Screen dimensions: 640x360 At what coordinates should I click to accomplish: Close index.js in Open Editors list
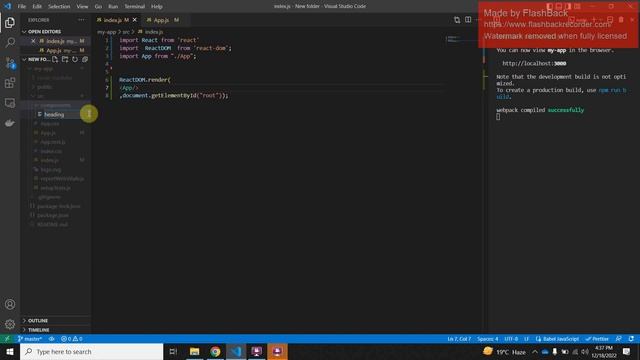(33, 41)
